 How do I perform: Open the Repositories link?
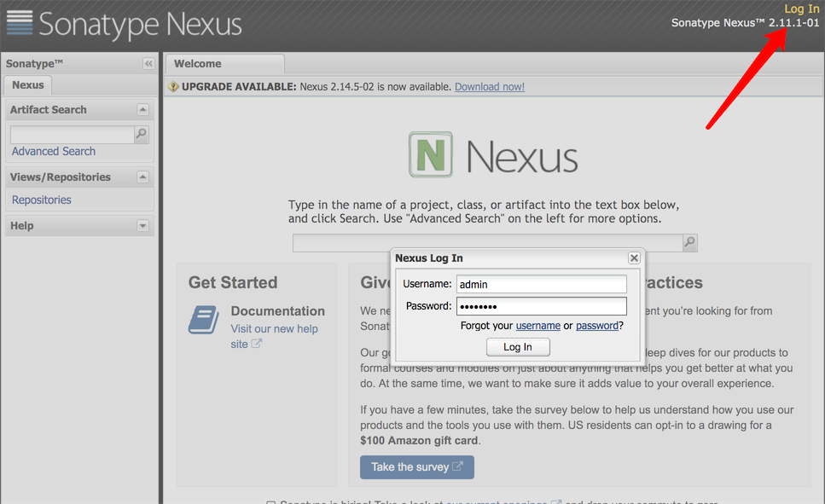(42, 200)
